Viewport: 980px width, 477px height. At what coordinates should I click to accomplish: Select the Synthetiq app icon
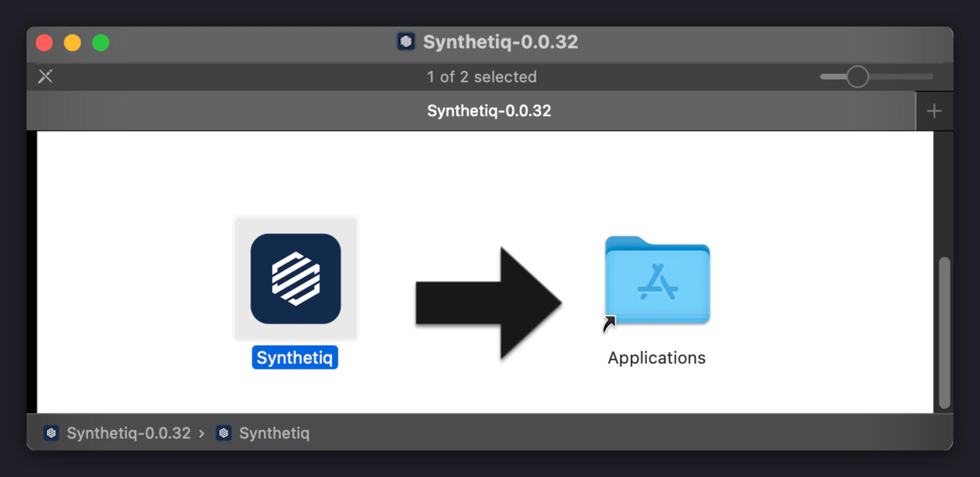click(295, 278)
